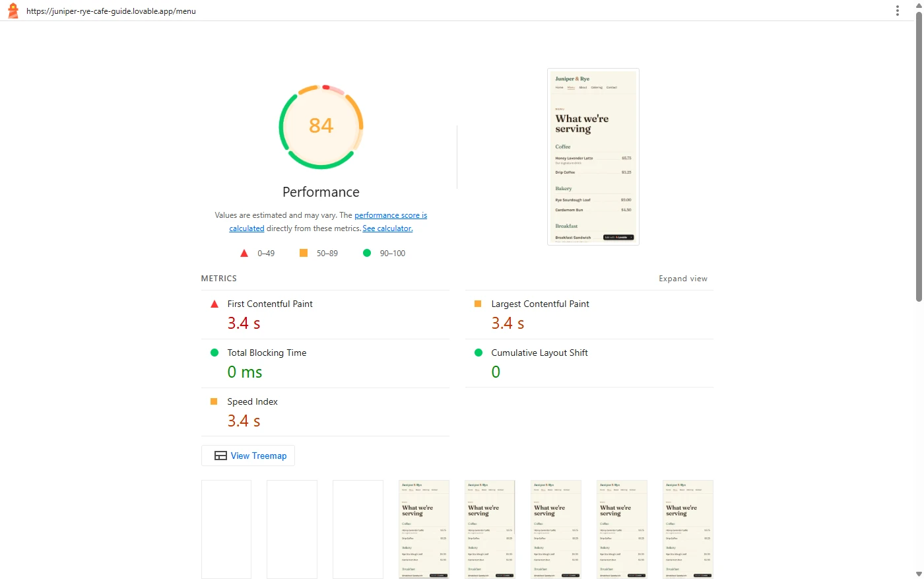Click the orange square beside Speed Index

point(214,401)
